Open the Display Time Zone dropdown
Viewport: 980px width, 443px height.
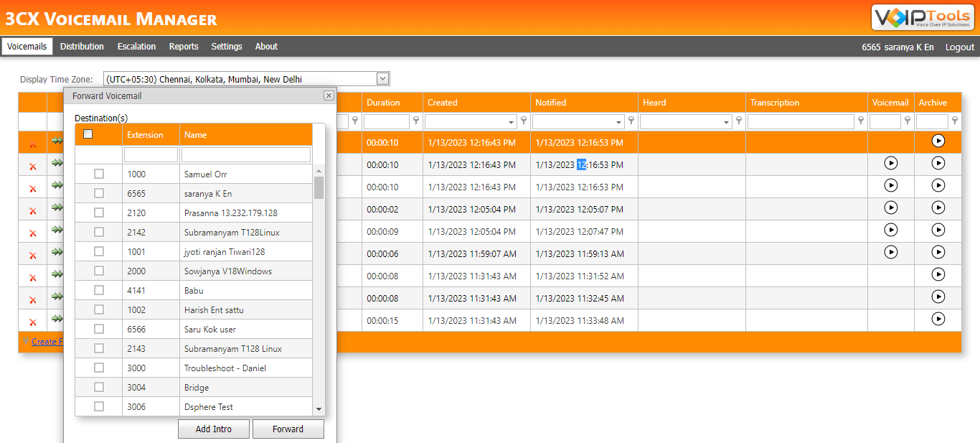pos(382,78)
